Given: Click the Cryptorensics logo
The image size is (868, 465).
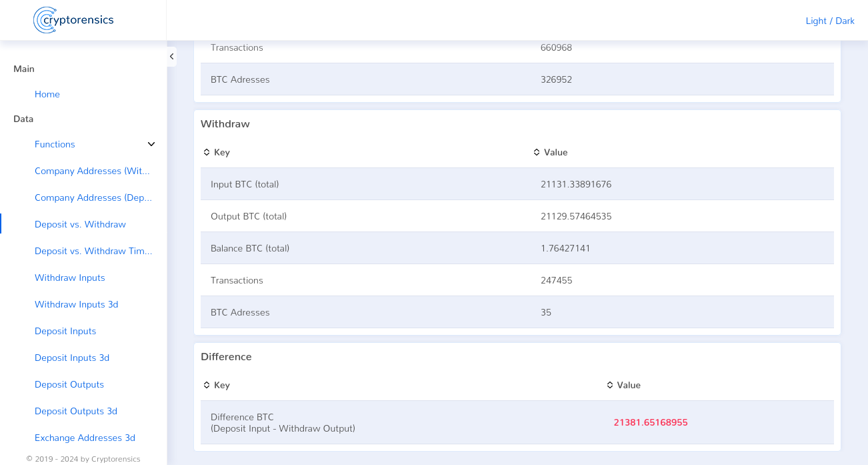Looking at the screenshot, I should coord(73,20).
